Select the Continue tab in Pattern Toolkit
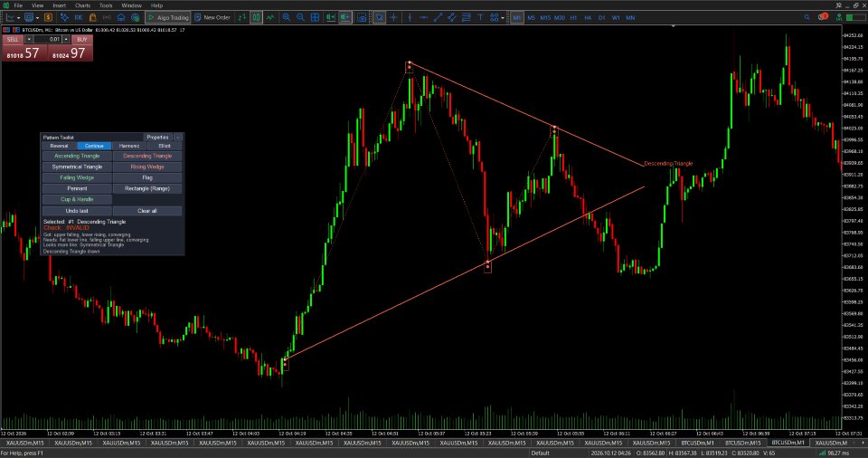Viewport: 868px width, 458px height. point(94,146)
